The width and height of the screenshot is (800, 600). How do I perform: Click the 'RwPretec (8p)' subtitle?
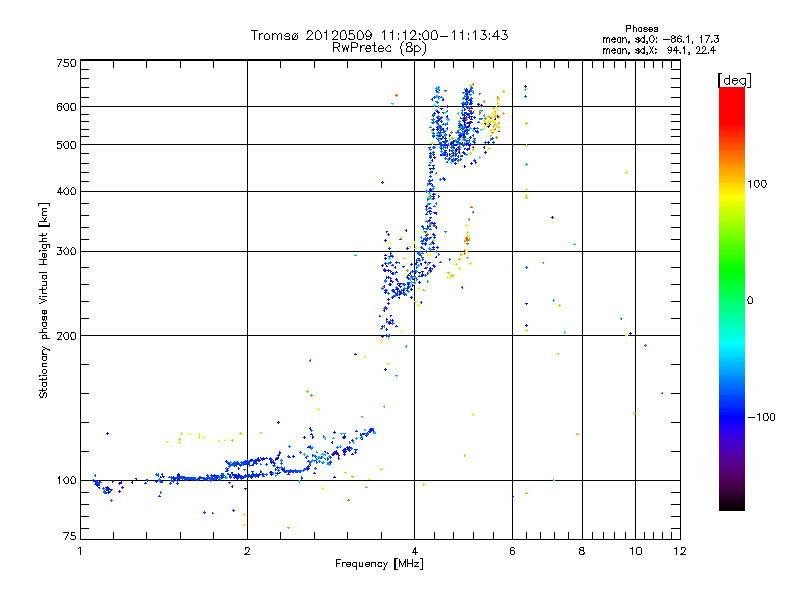379,48
